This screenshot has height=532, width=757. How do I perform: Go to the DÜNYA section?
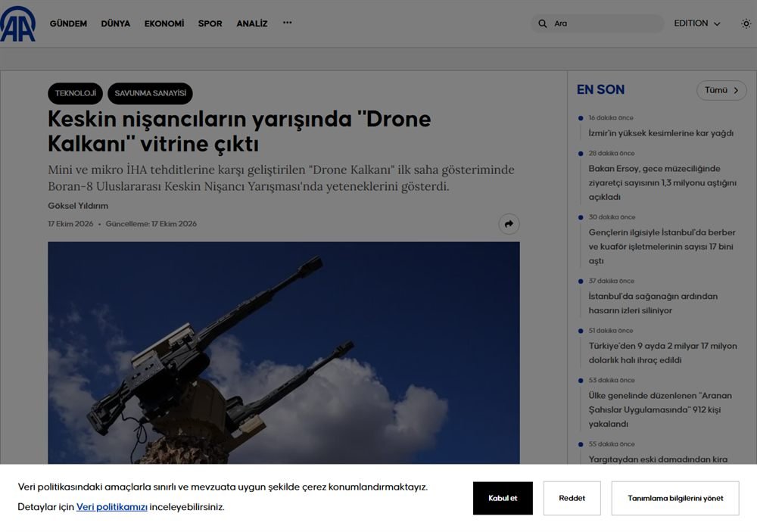[115, 23]
